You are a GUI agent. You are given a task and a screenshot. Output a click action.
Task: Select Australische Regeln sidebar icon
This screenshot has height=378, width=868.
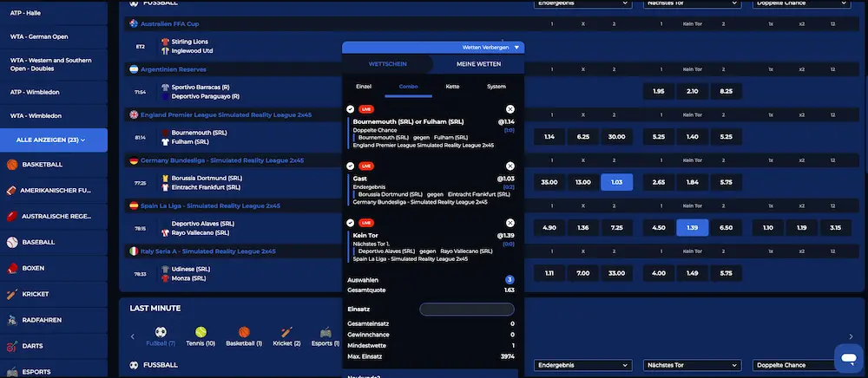(x=11, y=216)
